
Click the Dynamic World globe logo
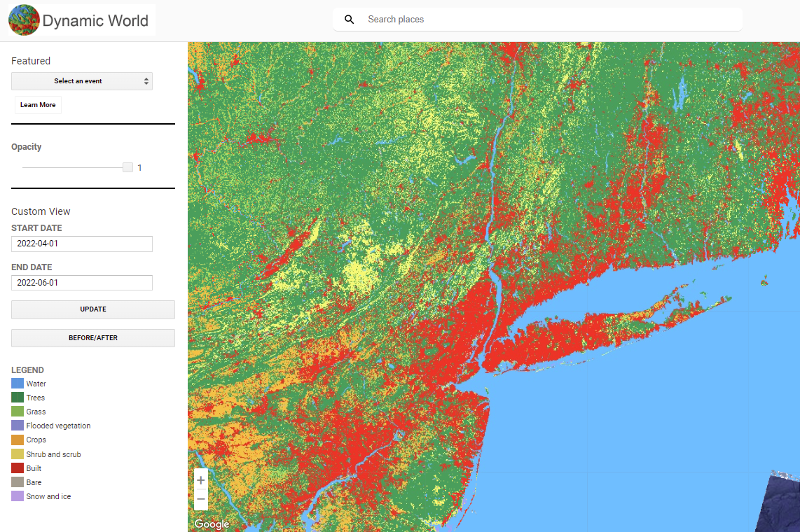point(23,20)
